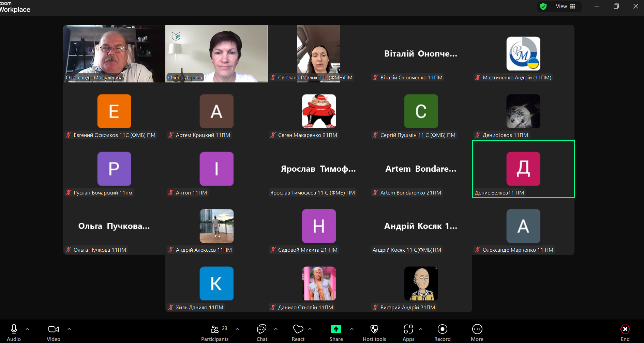Click the red End meeting icon
The width and height of the screenshot is (644, 343).
pos(625,329)
